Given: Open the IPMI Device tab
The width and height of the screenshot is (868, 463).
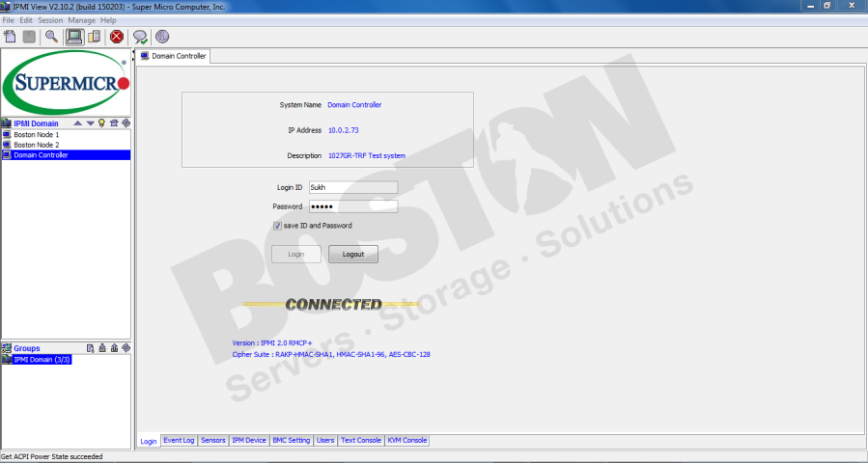Looking at the screenshot, I should [x=249, y=440].
